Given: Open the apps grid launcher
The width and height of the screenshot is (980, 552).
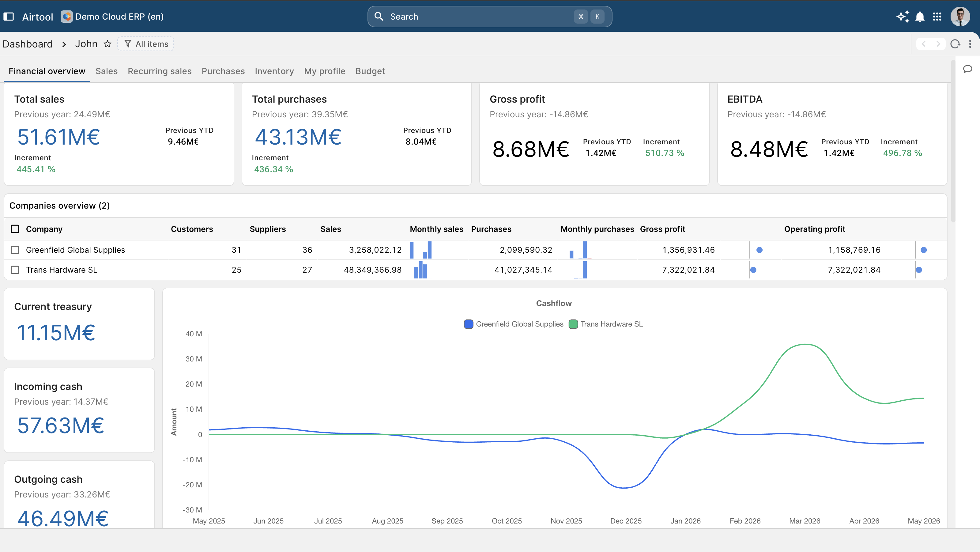Looking at the screenshot, I should (937, 16).
